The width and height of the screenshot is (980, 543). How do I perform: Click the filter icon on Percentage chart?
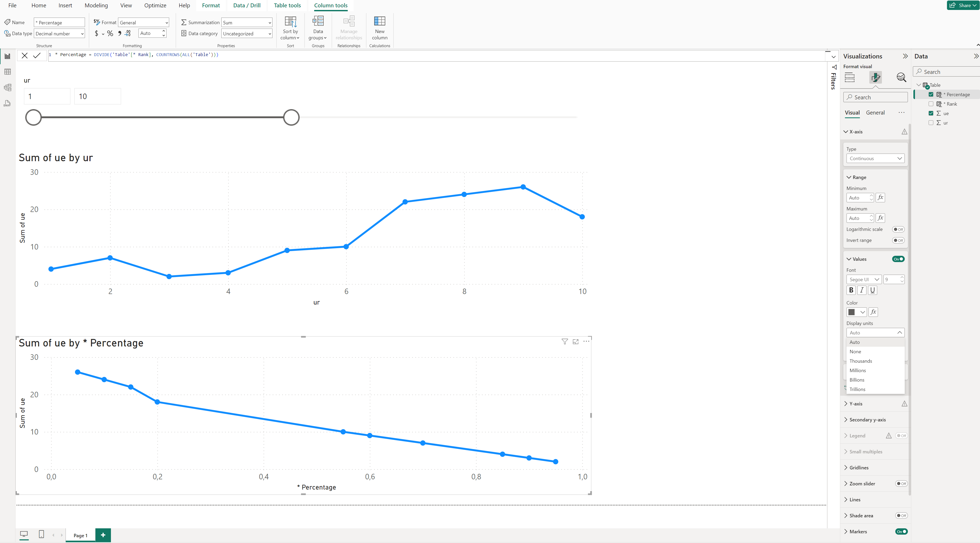[565, 341]
